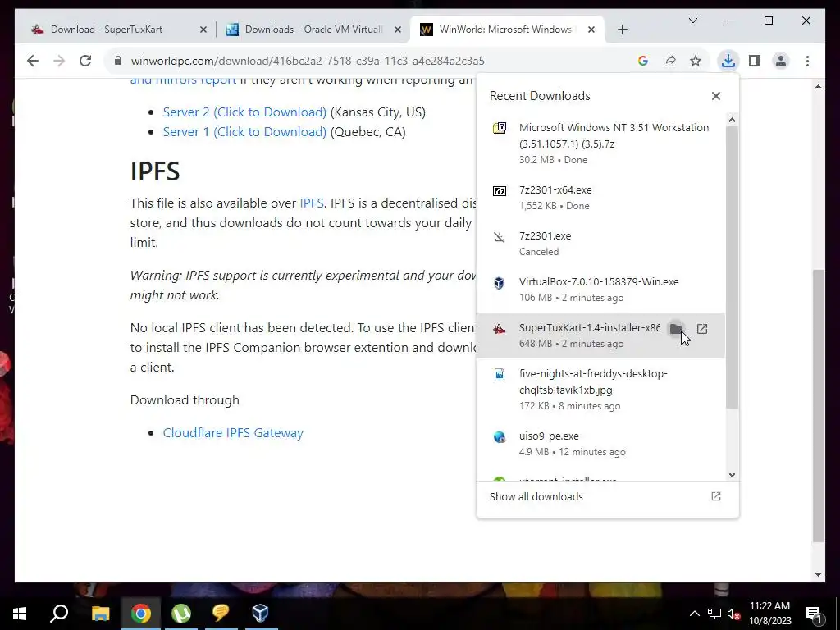Click the SuperTuxKart installer file icon
The width and height of the screenshot is (840, 630).
(500, 328)
